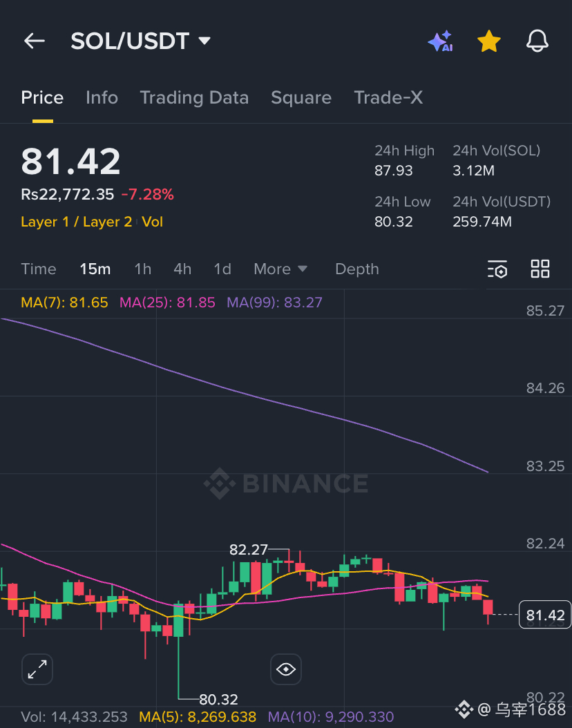This screenshot has width=572, height=728.
Task: Open the Trading Data tab
Action: click(x=194, y=97)
